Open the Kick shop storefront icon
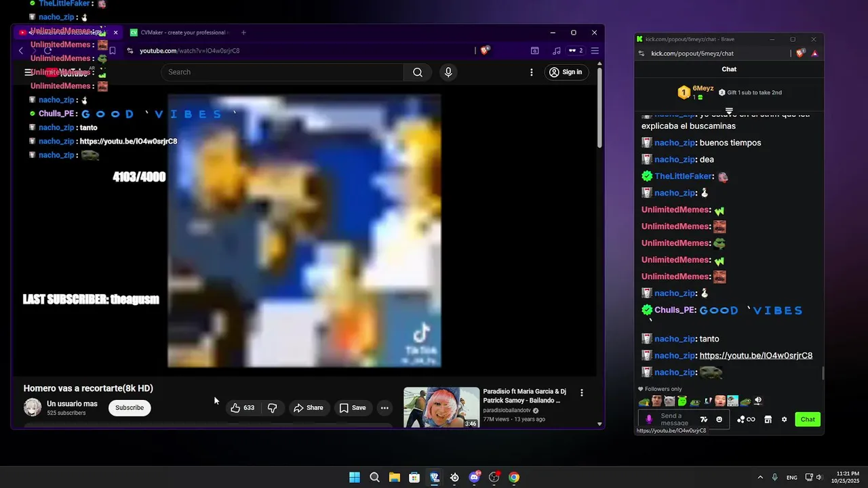Image resolution: width=868 pixels, height=488 pixels. point(768,420)
